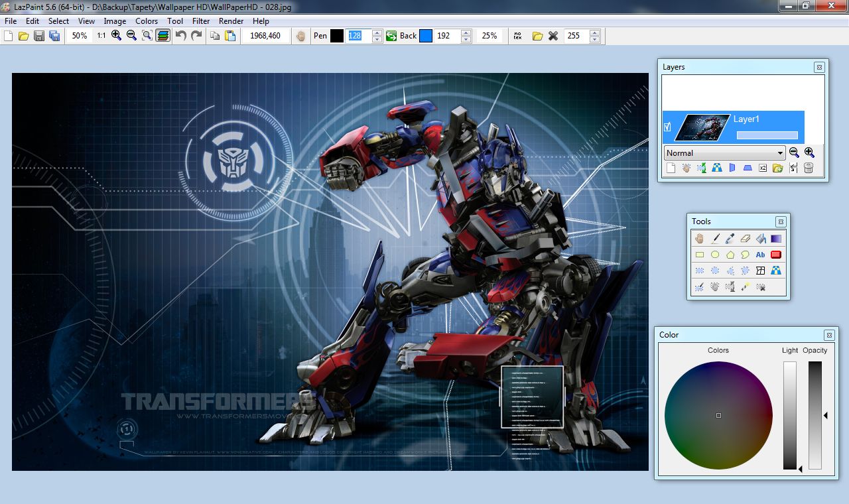Decrease back opacity with the down arrow
This screenshot has width=849, height=504.
pyautogui.click(x=466, y=39)
